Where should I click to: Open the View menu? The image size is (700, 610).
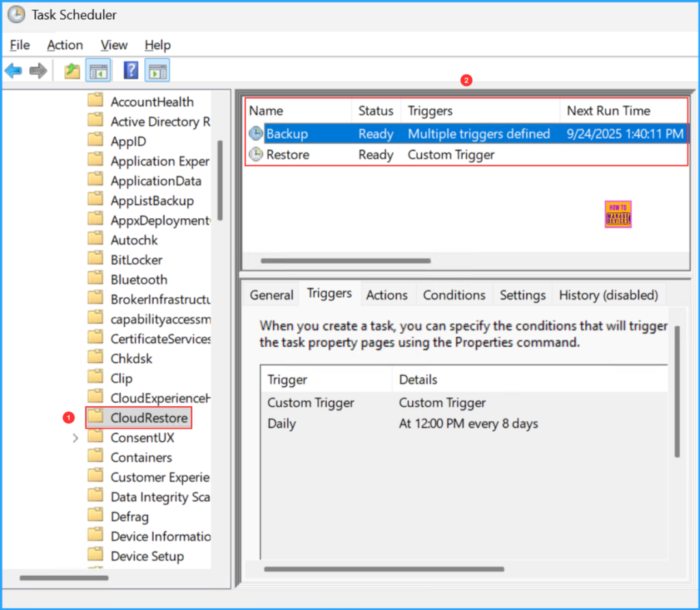pos(114,44)
